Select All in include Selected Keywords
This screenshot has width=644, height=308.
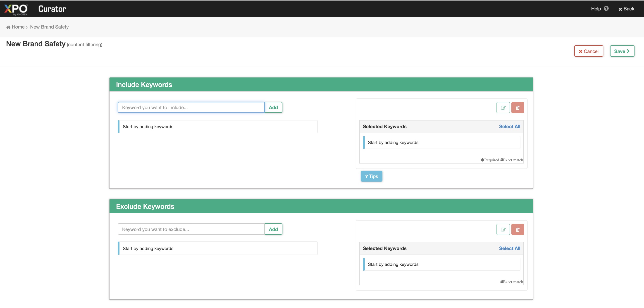509,127
